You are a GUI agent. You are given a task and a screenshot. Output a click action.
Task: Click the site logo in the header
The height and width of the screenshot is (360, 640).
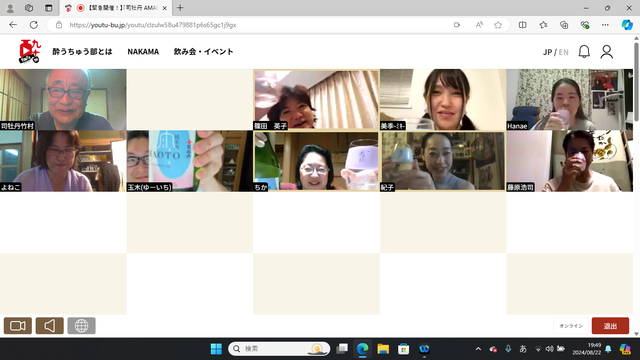pos(29,51)
